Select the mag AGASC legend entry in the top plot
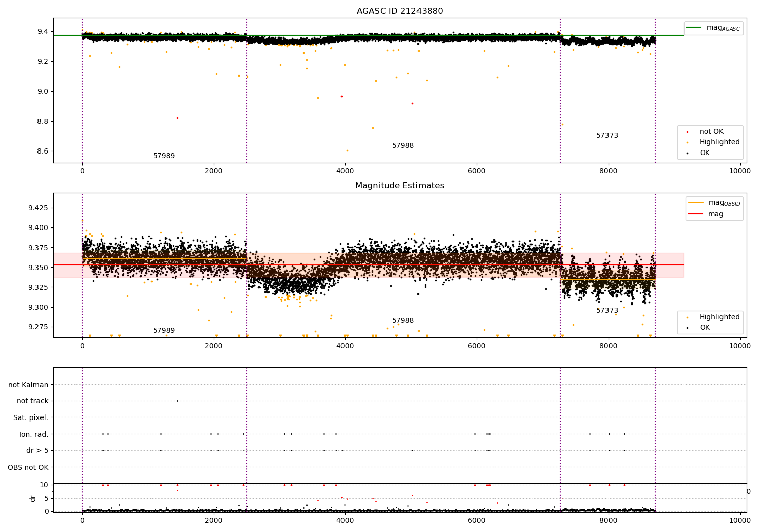Image resolution: width=760 pixels, height=532 pixels. (713, 28)
